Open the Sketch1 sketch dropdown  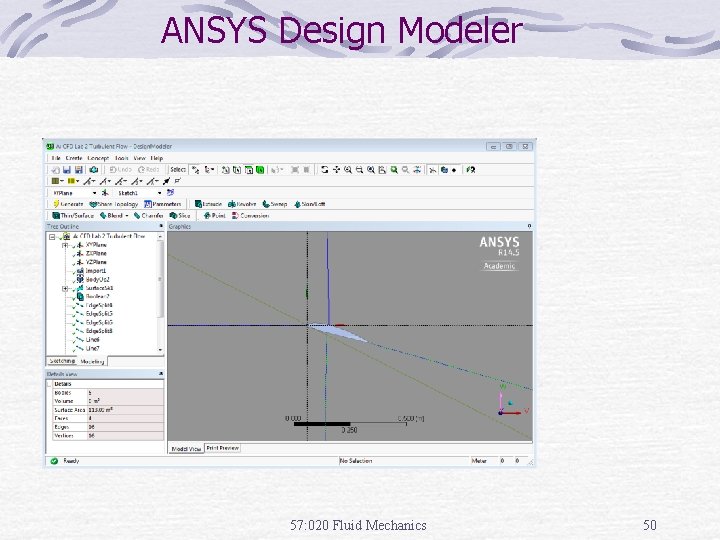click(x=159, y=193)
